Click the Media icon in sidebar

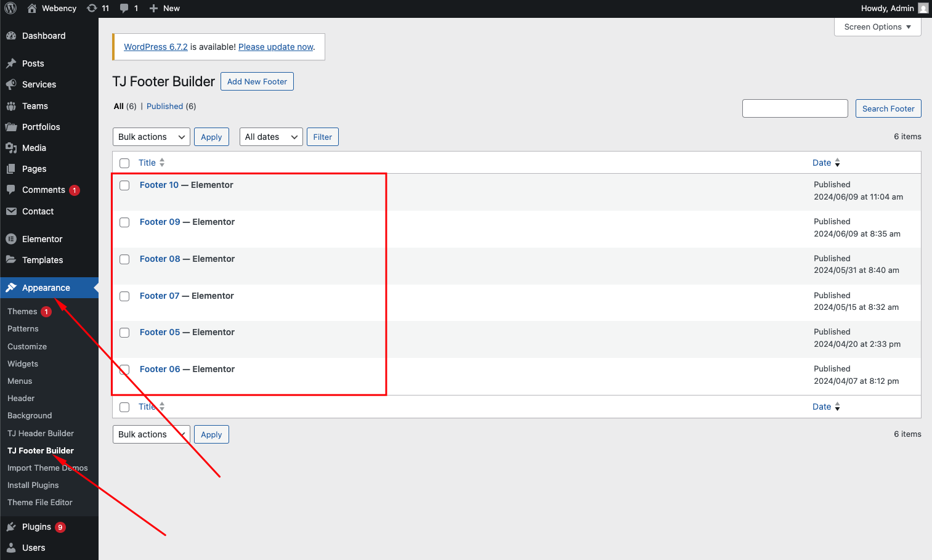click(11, 148)
